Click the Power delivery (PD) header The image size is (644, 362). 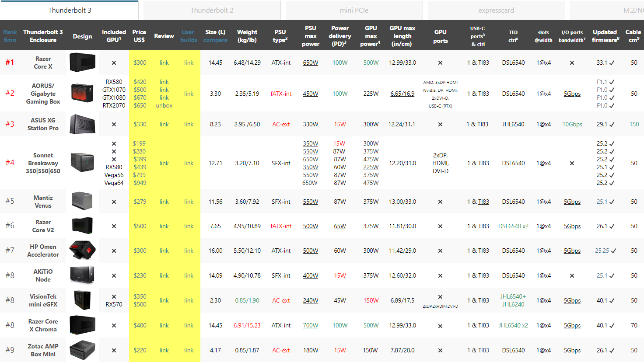[x=340, y=36]
